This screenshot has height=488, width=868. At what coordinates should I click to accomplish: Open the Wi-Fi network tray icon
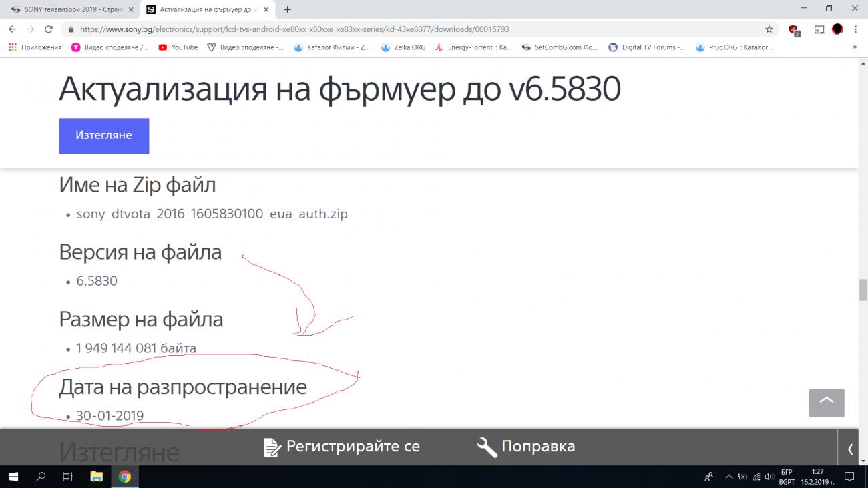757,477
